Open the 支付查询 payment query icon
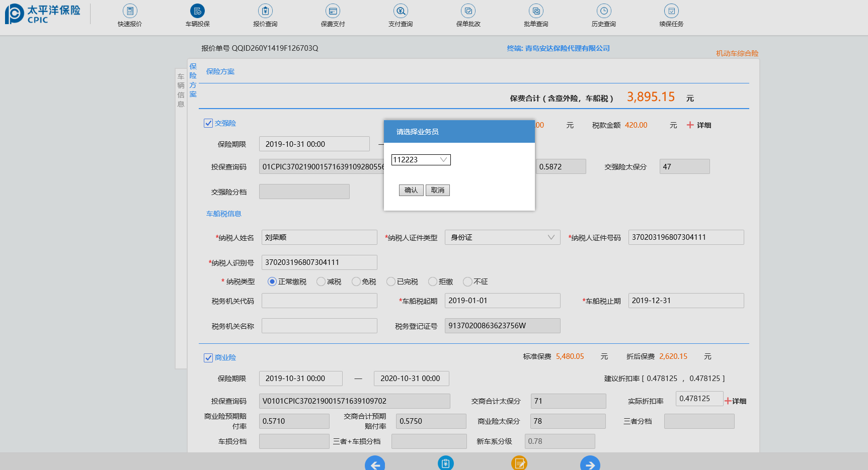Image resolution: width=868 pixels, height=470 pixels. click(x=401, y=12)
